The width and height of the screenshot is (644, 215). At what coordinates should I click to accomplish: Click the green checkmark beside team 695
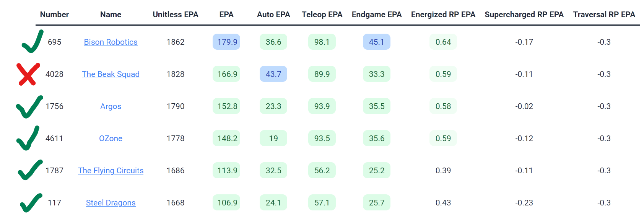tap(32, 42)
